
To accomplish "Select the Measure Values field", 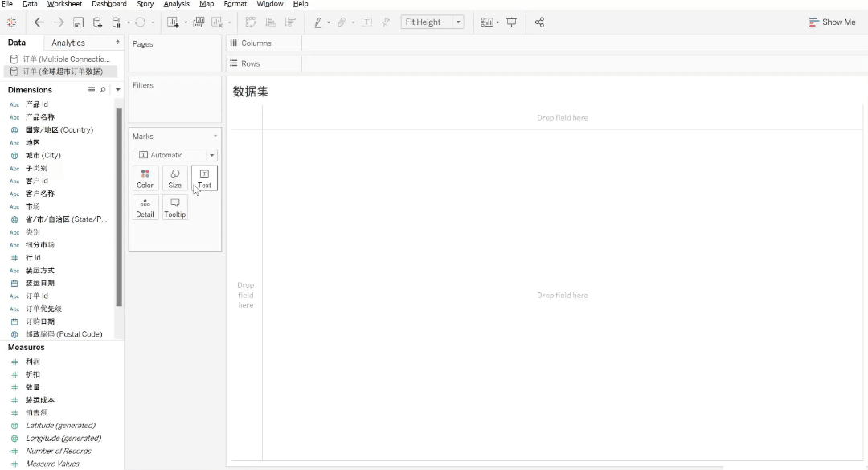I will click(52, 464).
